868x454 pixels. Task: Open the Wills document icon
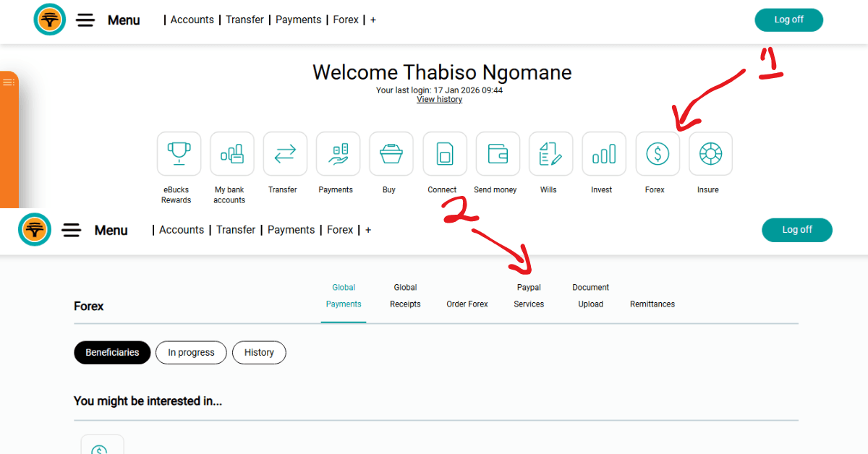(x=550, y=153)
